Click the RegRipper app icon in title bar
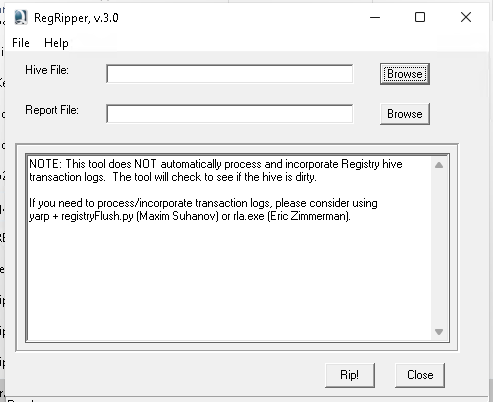This screenshot has width=493, height=402. (x=21, y=17)
